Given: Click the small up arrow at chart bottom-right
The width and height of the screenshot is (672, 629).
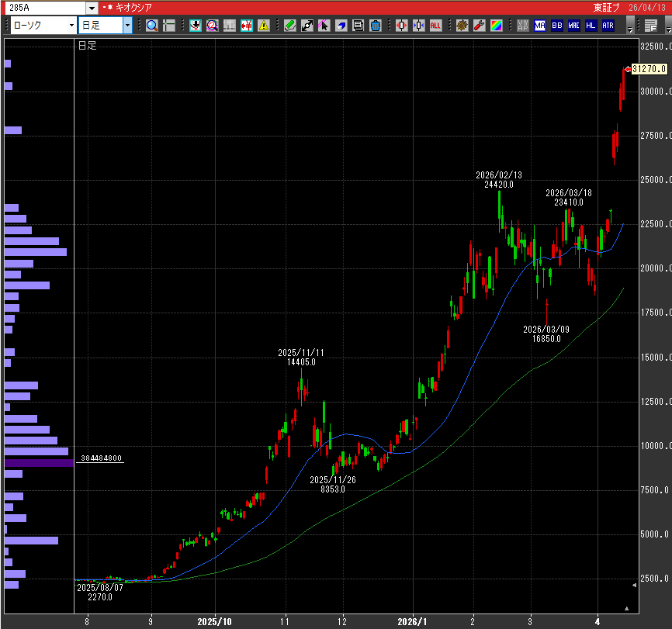Looking at the screenshot, I should tap(626, 608).
